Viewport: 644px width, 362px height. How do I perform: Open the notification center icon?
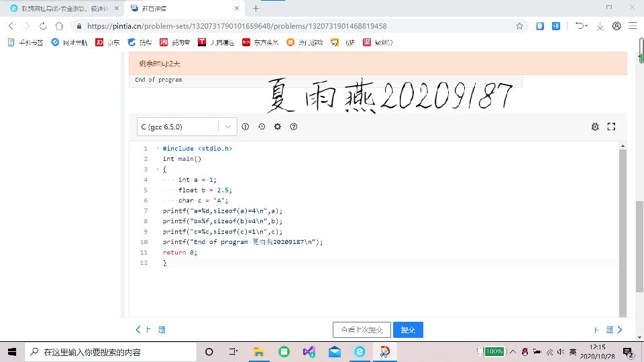tap(628, 352)
